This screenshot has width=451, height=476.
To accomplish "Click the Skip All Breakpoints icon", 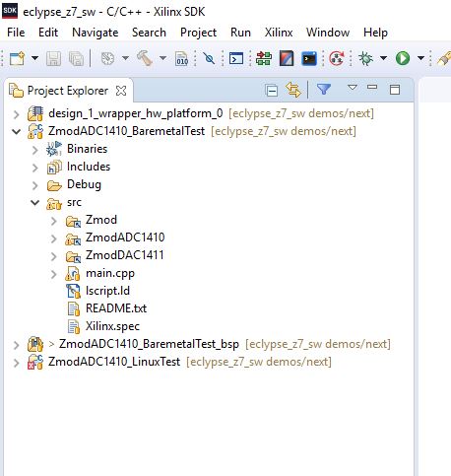I will [x=209, y=59].
